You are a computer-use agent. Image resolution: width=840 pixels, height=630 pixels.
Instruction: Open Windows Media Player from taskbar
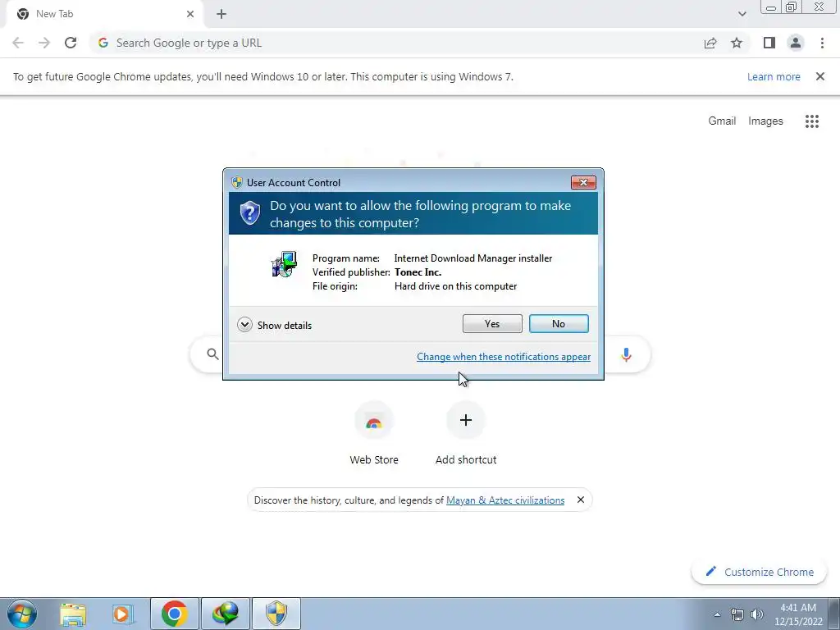[122, 614]
